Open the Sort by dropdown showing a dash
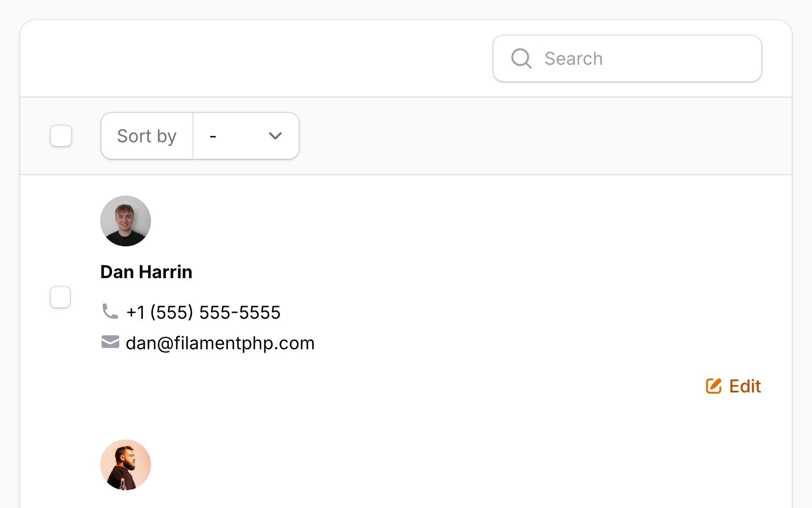Viewport: 812px width, 508px height. tap(246, 136)
